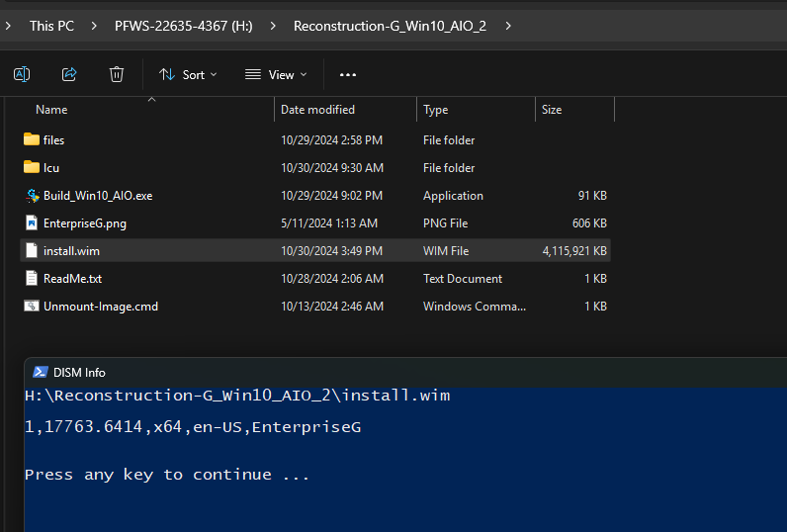Click the PowerShell icon in DISM Info window

point(41,372)
